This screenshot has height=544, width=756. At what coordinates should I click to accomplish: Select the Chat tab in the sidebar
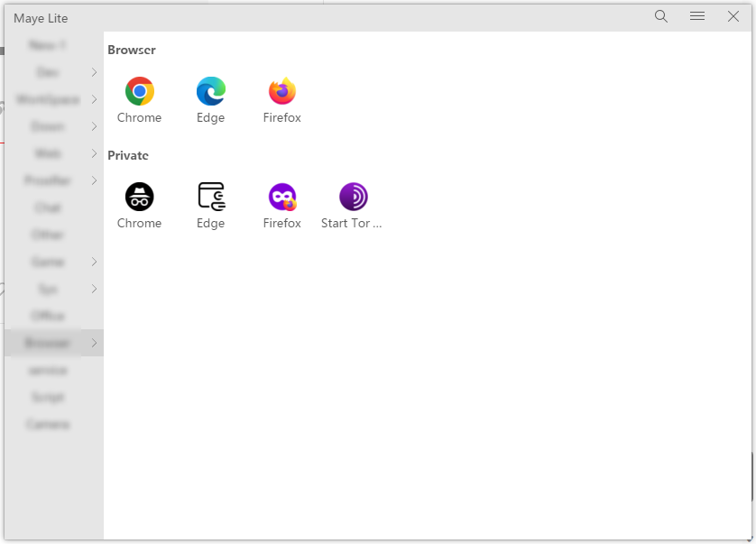[47, 207]
